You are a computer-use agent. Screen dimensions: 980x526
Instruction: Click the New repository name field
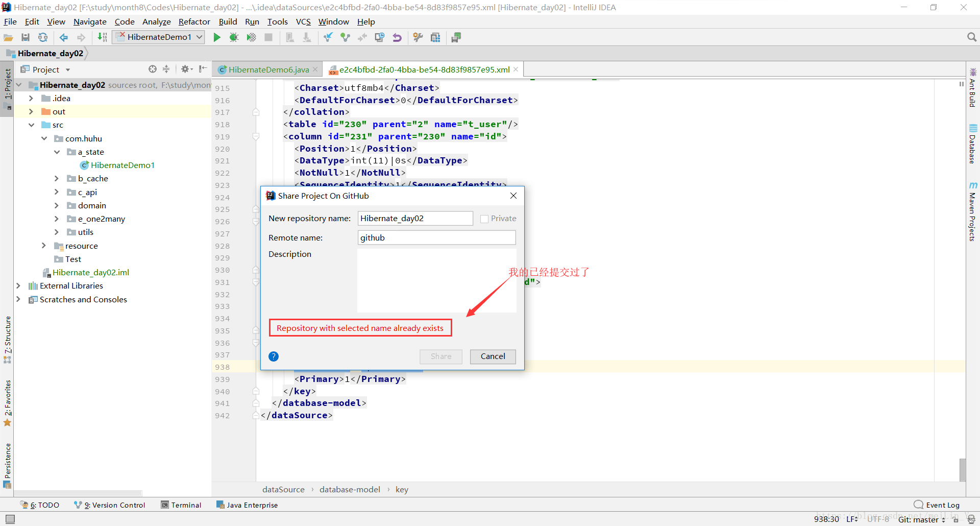415,219
